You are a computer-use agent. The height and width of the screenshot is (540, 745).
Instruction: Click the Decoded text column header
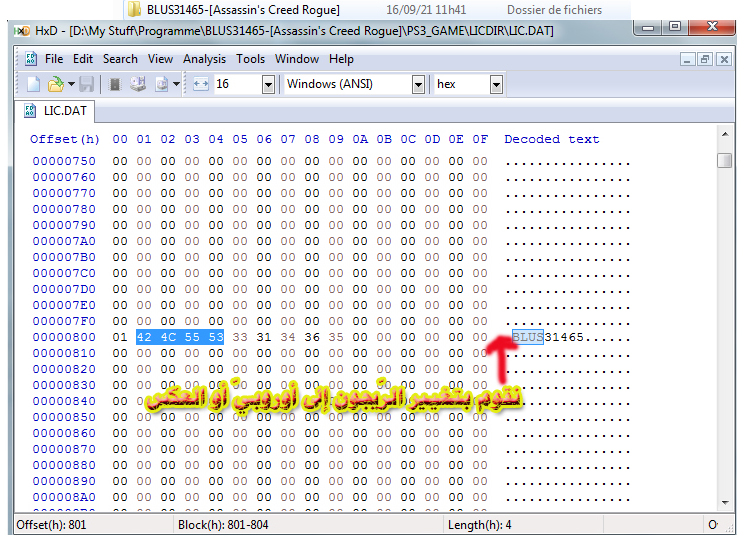point(551,139)
